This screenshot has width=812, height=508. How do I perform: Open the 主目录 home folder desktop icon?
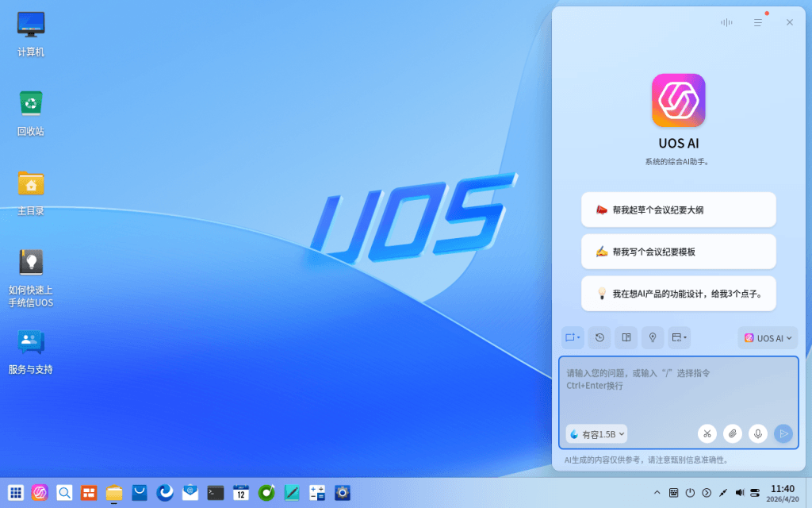31,193
